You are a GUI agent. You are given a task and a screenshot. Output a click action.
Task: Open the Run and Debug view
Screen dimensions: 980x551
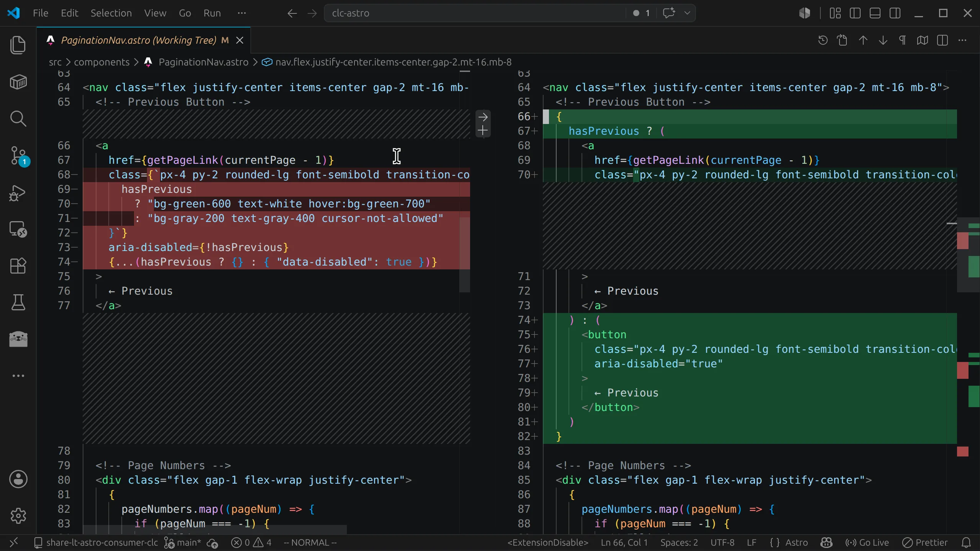(18, 192)
